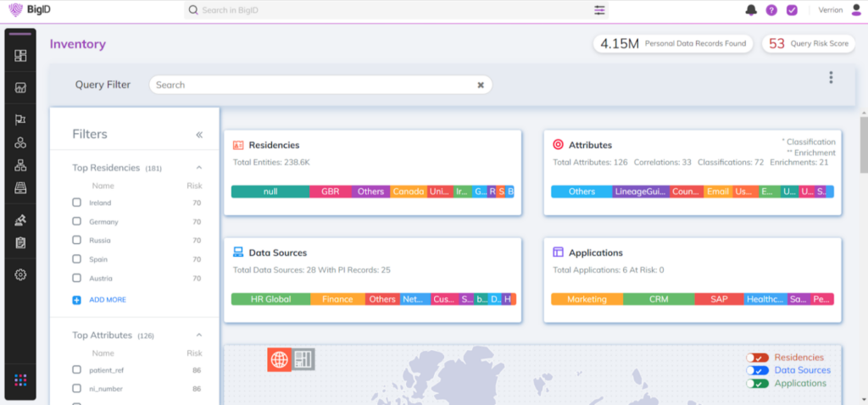
Task: Tick the patient_ref attribute checkbox
Action: pyautogui.click(x=77, y=370)
